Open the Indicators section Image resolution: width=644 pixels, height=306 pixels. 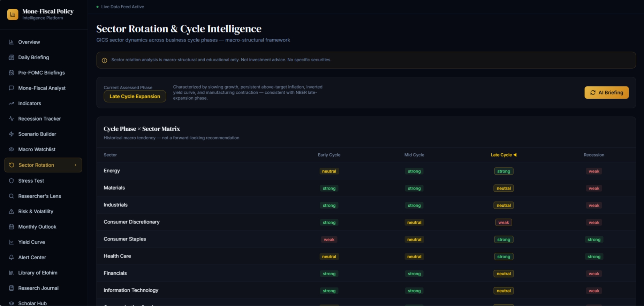click(x=43, y=103)
